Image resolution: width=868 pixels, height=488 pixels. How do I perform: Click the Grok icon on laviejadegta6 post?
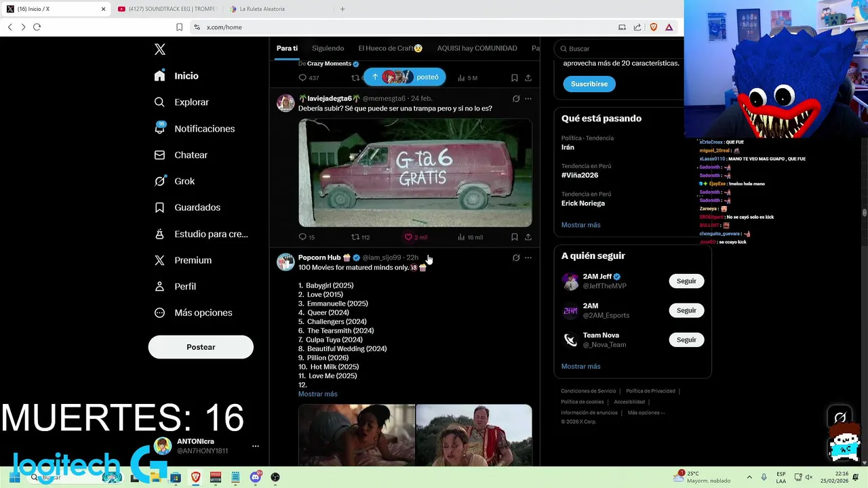tap(516, 99)
